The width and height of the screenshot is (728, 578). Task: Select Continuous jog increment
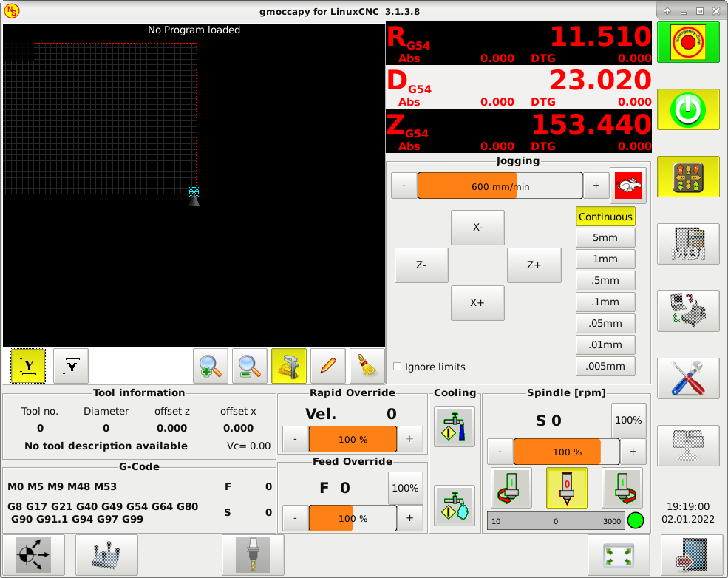tap(605, 217)
